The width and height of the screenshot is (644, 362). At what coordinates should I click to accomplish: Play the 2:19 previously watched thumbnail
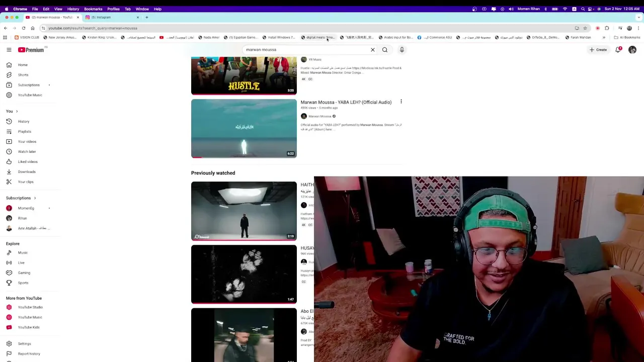[x=244, y=211]
